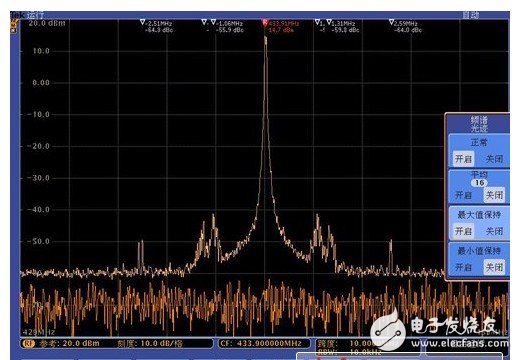Click the 0.00 axis label

(x=41, y=83)
